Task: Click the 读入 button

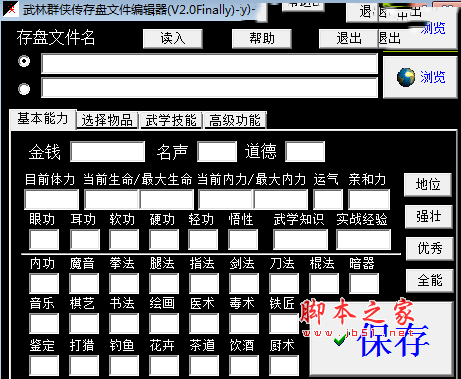Action: pos(173,39)
